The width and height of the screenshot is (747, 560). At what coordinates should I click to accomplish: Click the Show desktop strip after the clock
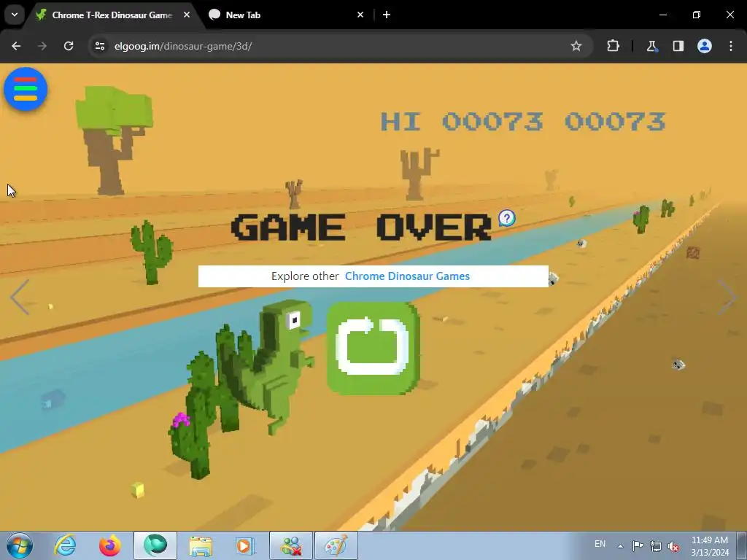tap(742, 545)
